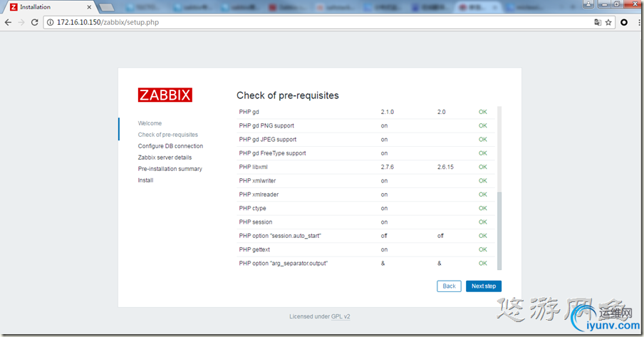
Task: Select the Zabbix server details step
Action: 165,157
